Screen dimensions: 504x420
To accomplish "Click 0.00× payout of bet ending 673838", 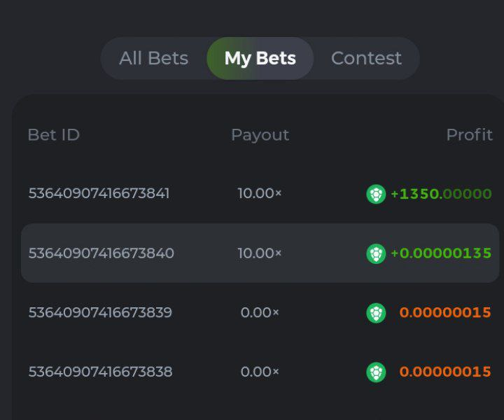I will pos(260,372).
